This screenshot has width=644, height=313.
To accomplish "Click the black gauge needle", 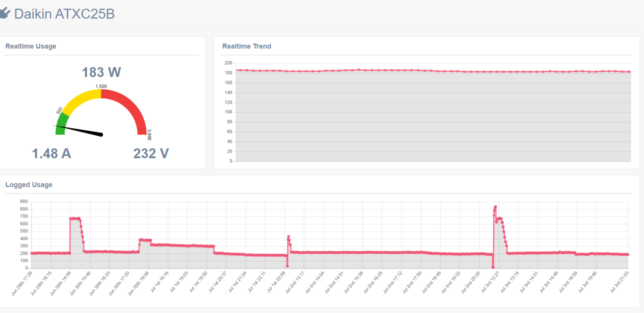I will 79,130.
